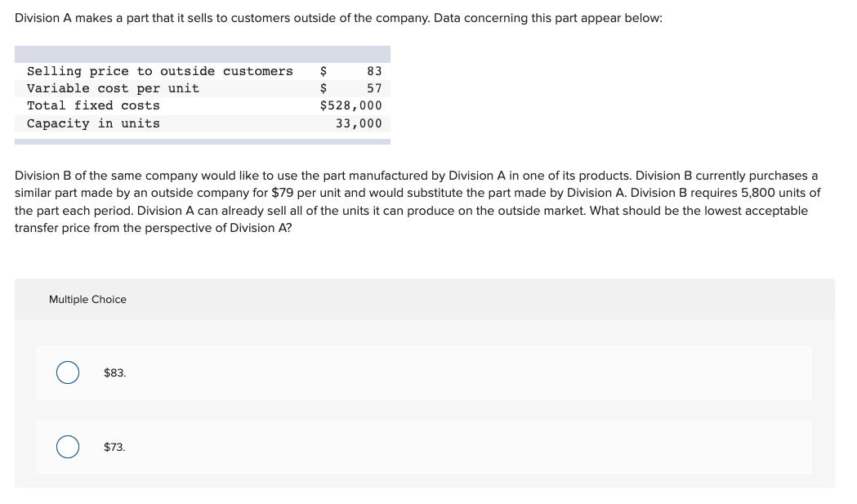Choose the "$83." answer label text
This screenshot has width=857, height=504.
pos(114,372)
